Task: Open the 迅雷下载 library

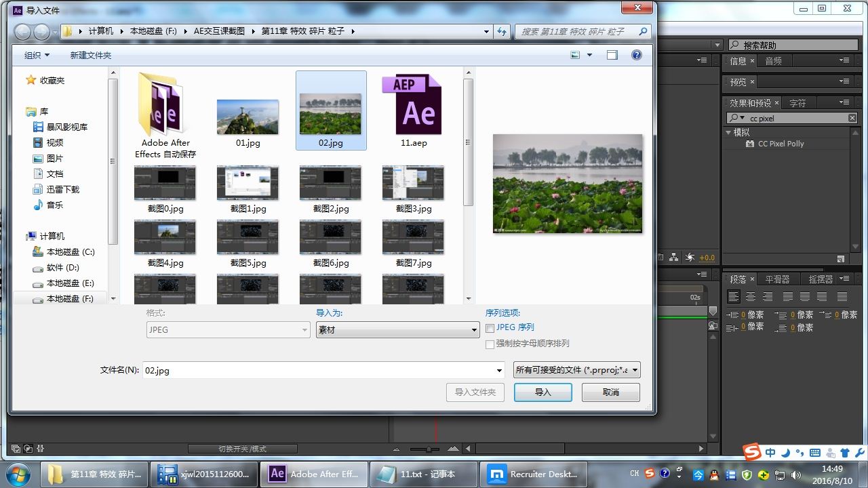Action: click(x=56, y=189)
